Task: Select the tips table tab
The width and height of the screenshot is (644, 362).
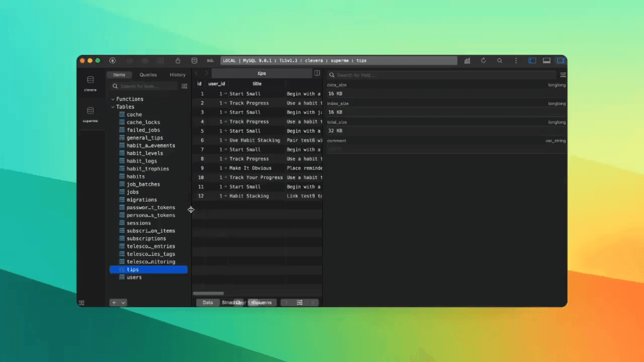Action: pyautogui.click(x=262, y=73)
